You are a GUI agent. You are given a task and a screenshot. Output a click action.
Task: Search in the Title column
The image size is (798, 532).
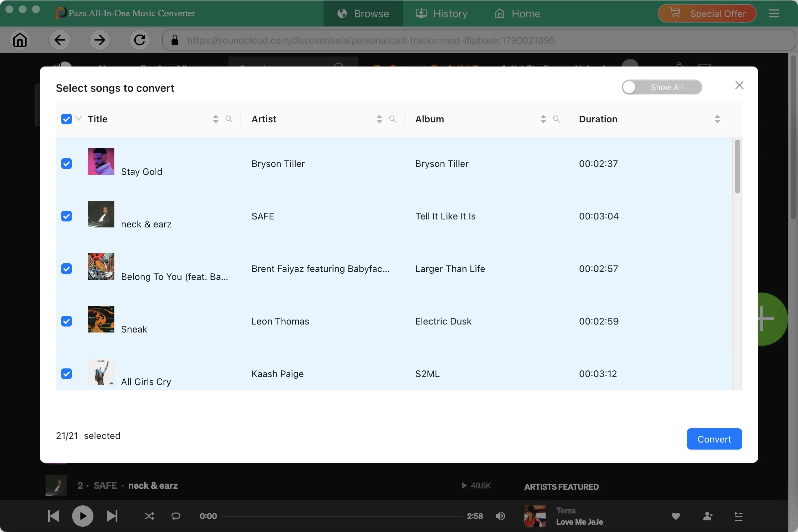tap(229, 119)
